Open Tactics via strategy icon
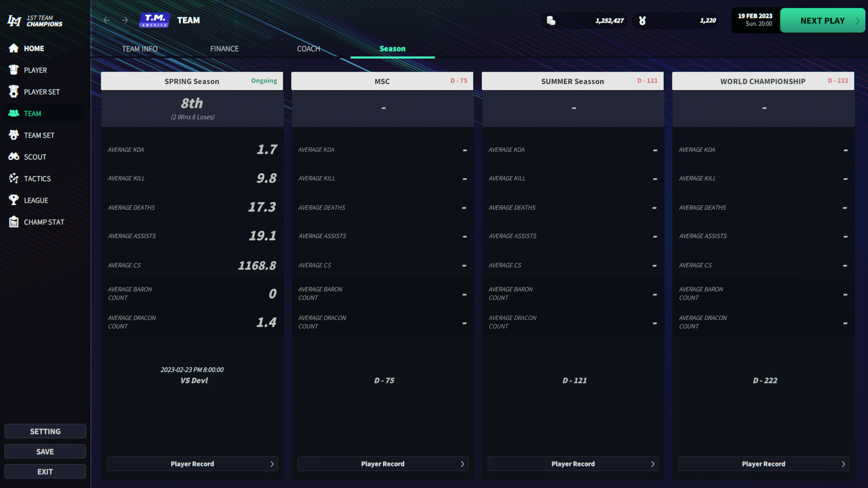The height and width of the screenshot is (488, 868). point(14,178)
